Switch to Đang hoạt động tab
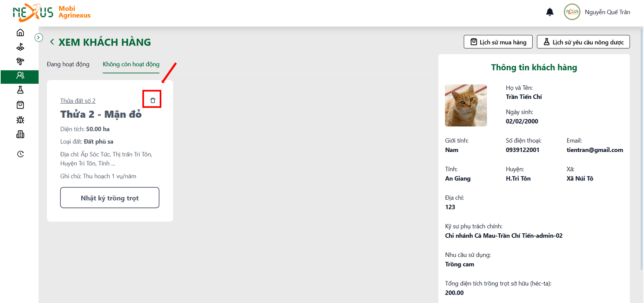The width and height of the screenshot is (644, 303). pyautogui.click(x=68, y=64)
